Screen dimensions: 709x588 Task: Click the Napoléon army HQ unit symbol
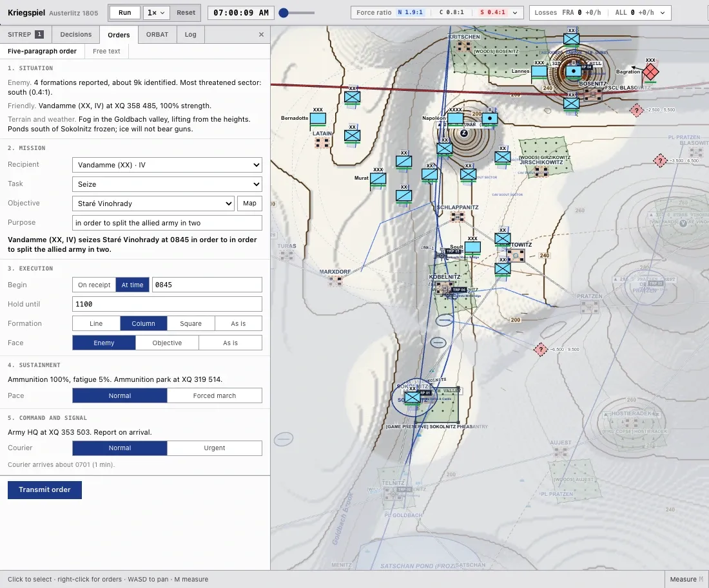coord(455,119)
